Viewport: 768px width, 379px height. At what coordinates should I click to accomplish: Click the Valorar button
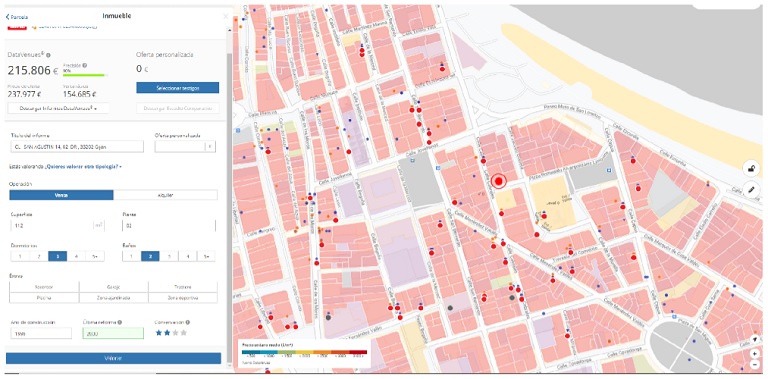[x=113, y=358]
